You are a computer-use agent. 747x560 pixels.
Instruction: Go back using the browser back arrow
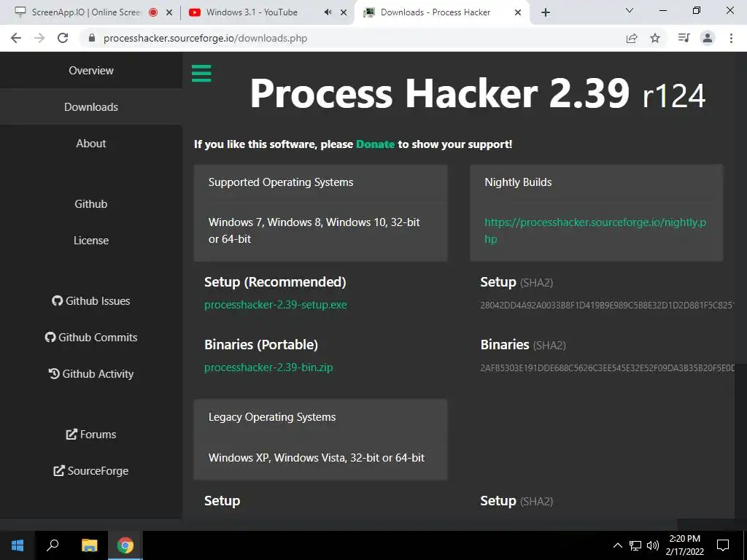16,38
